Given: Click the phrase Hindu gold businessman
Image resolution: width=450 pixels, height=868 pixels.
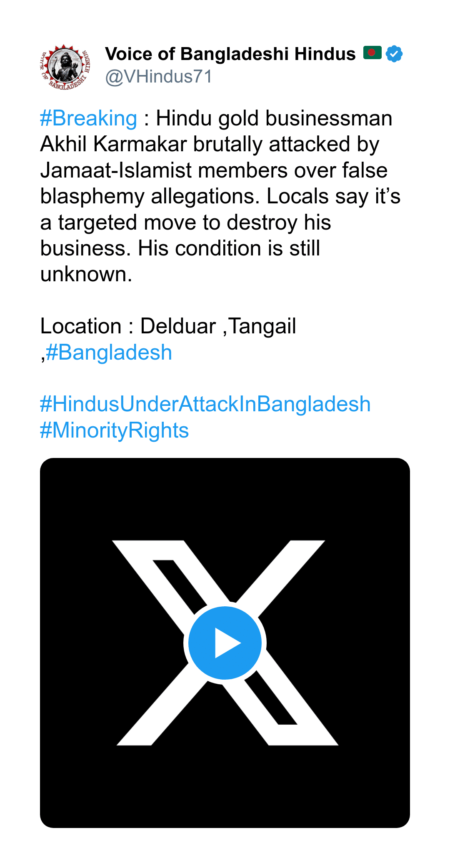Looking at the screenshot, I should [x=274, y=118].
